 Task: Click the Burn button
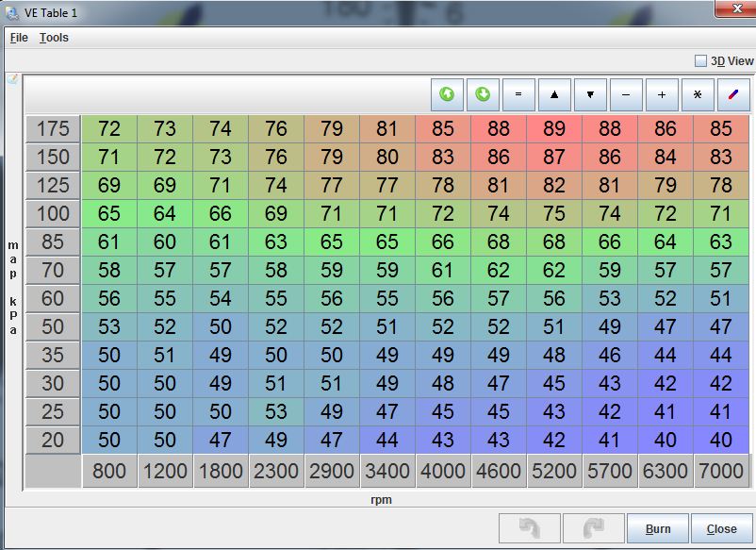tap(658, 528)
